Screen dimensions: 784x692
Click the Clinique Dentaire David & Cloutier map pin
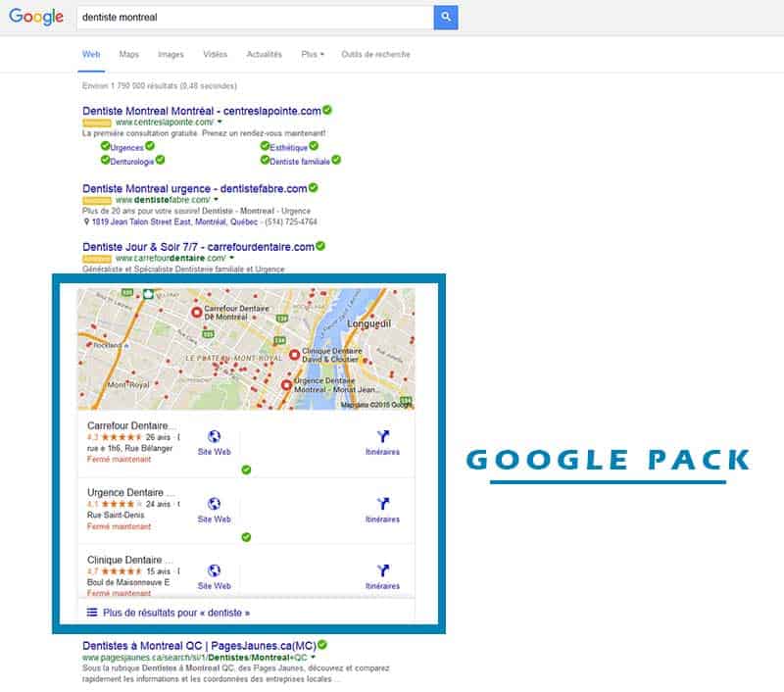coord(294,355)
